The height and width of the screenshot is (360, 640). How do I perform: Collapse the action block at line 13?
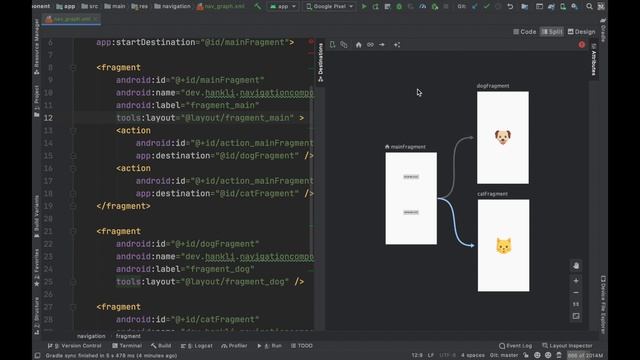click(73, 131)
